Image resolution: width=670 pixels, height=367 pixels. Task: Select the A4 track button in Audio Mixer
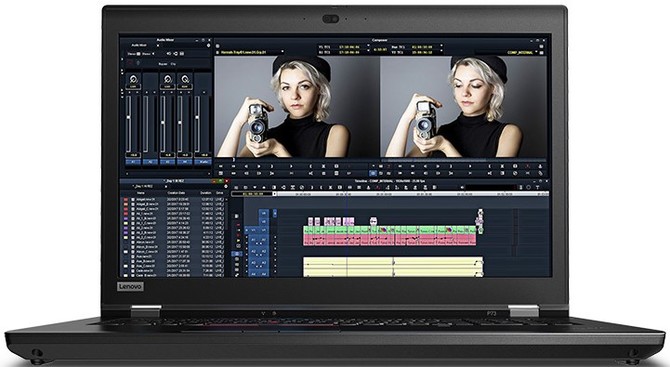click(x=185, y=162)
